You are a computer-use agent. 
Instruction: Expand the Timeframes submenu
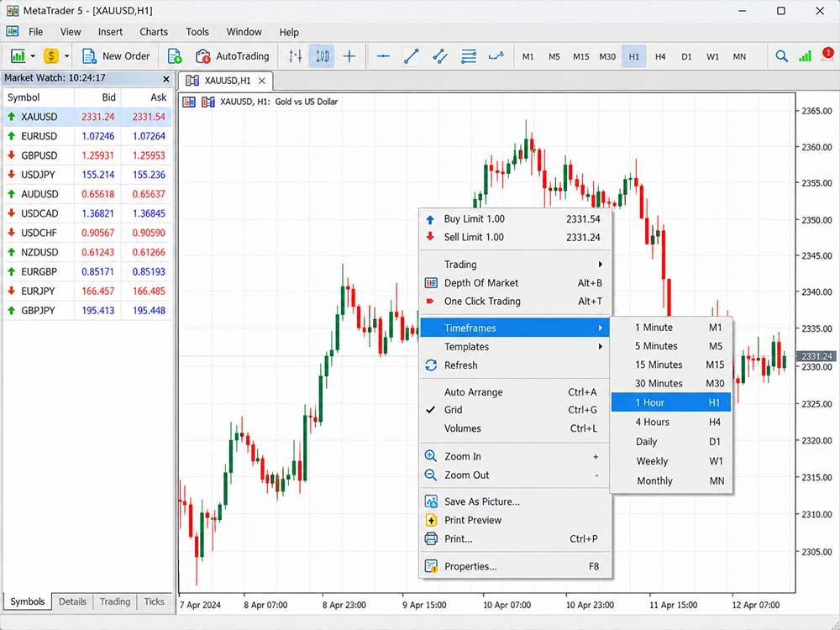point(516,328)
